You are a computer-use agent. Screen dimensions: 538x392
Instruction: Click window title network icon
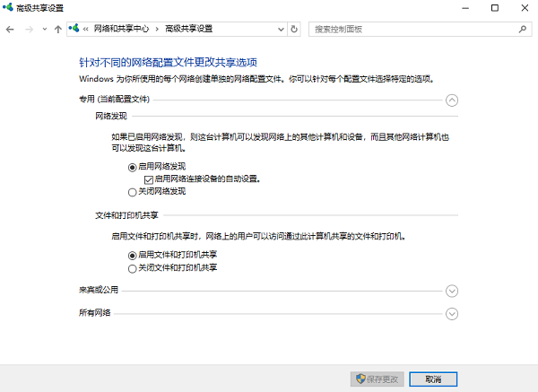(x=8, y=7)
